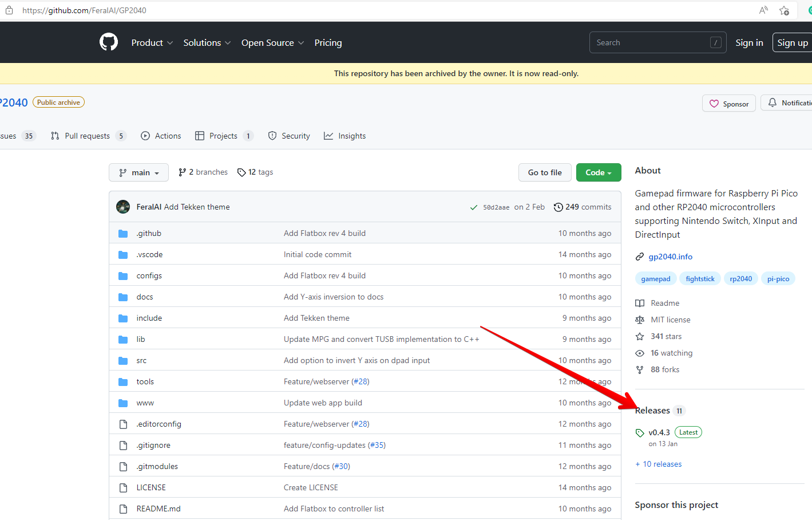
Task: Click the 88 forks link
Action: coord(665,369)
